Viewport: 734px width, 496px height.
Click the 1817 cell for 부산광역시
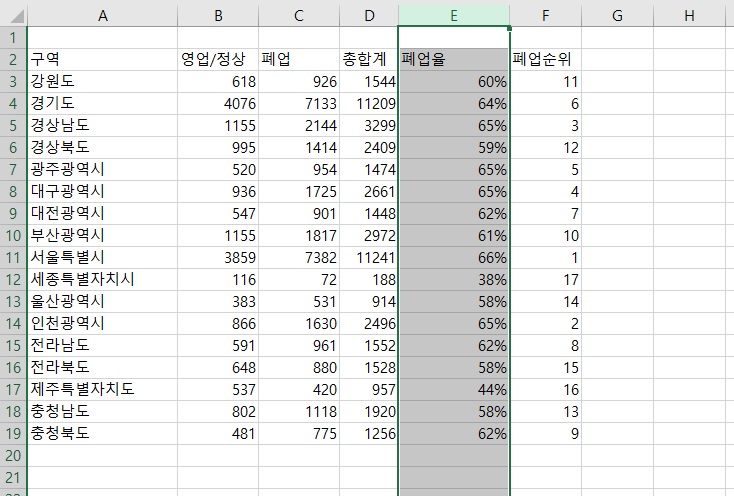pyautogui.click(x=299, y=236)
